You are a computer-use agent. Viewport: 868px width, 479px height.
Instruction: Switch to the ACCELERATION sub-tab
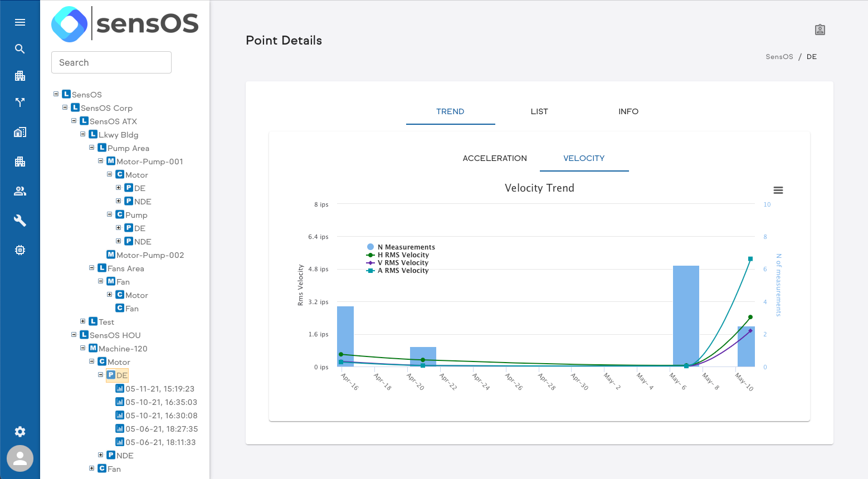(x=495, y=158)
